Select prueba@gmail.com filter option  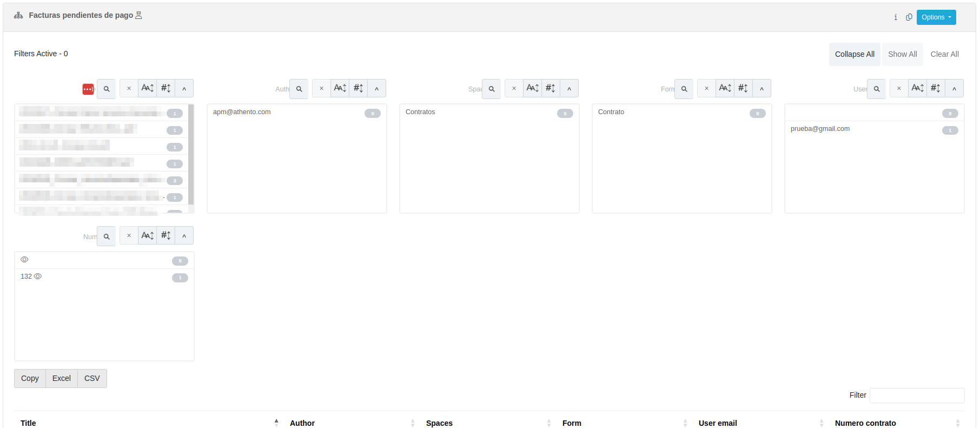(x=820, y=129)
